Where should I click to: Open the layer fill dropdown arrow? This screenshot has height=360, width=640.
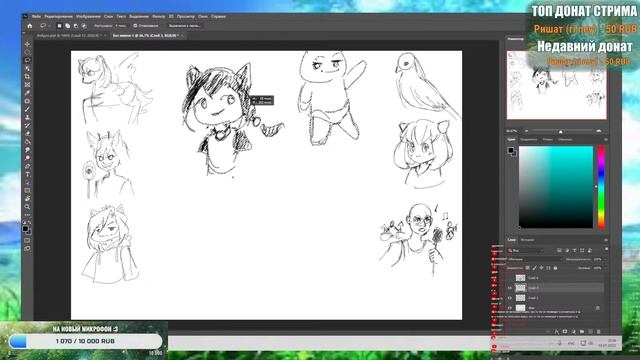605,268
